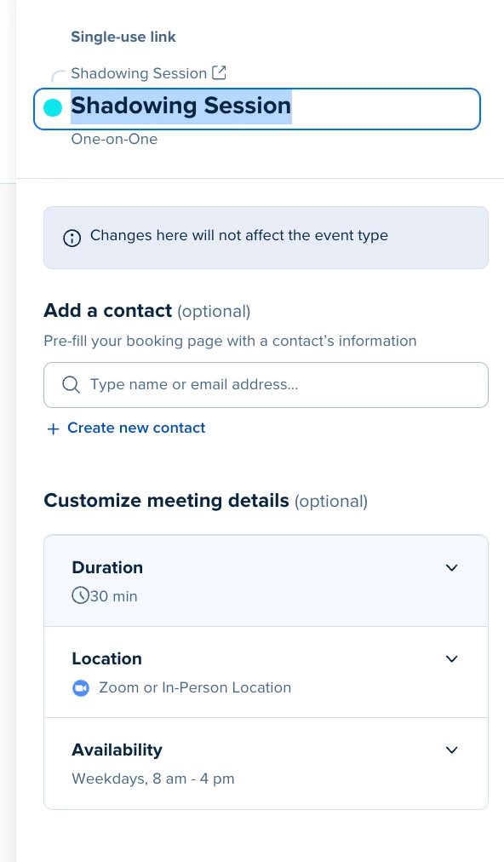Open Shadowing Session external link icon

point(220,72)
